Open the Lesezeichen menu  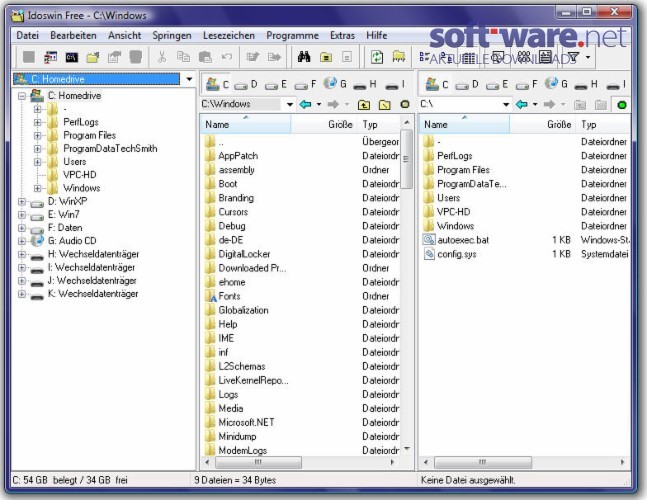coord(229,35)
